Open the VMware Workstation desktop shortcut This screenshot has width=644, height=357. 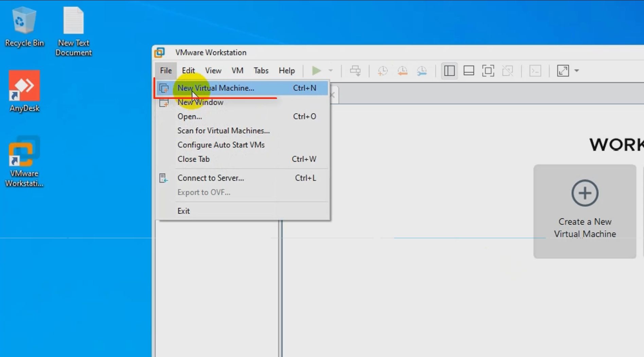(x=24, y=162)
